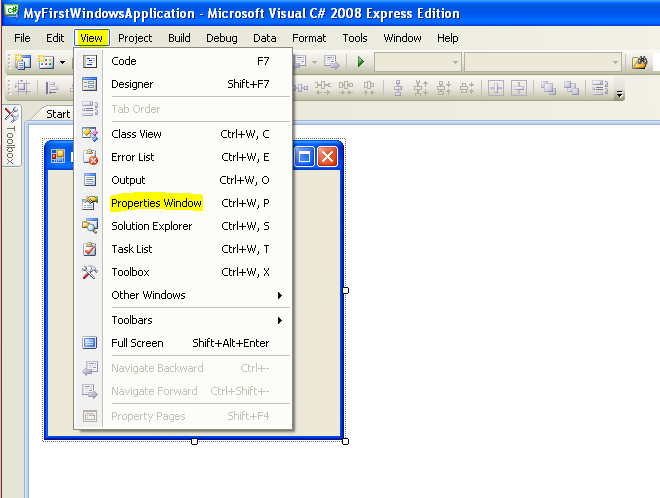Open the Tools menu
The height and width of the screenshot is (498, 660).
[x=354, y=38]
